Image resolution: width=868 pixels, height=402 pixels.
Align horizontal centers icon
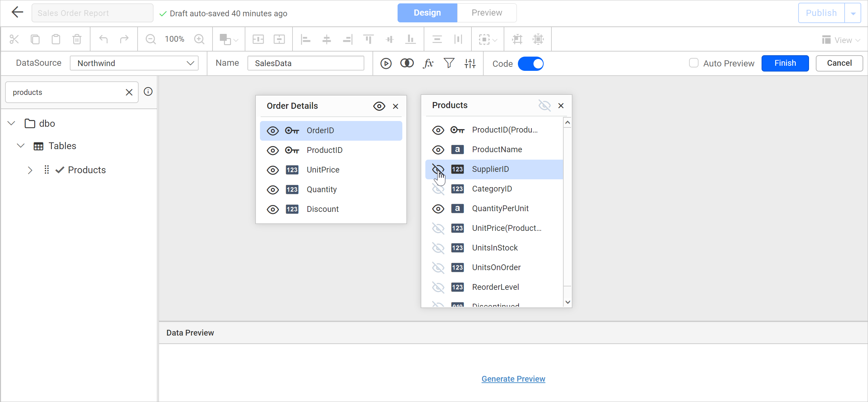[327, 39]
